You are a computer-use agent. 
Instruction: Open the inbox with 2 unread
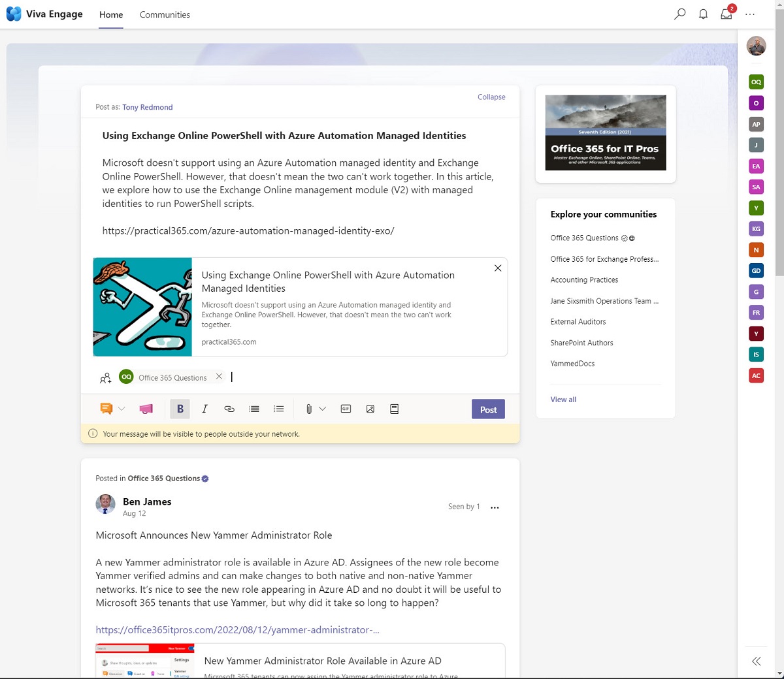coord(727,14)
